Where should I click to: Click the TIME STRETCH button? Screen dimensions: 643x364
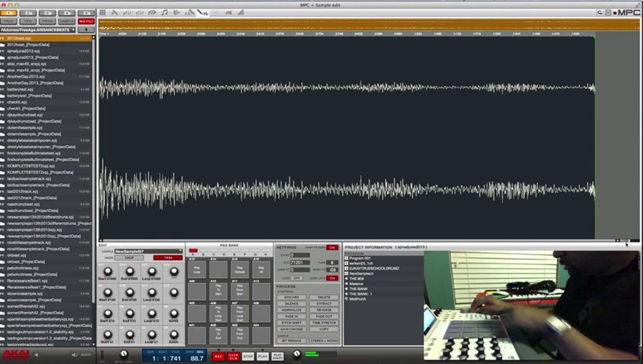pos(324,323)
